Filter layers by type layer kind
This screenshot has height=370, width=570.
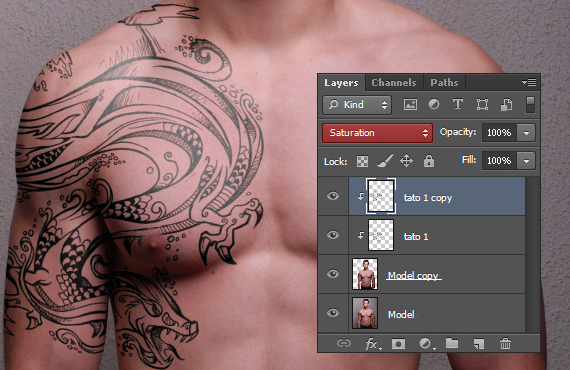pyautogui.click(x=458, y=105)
